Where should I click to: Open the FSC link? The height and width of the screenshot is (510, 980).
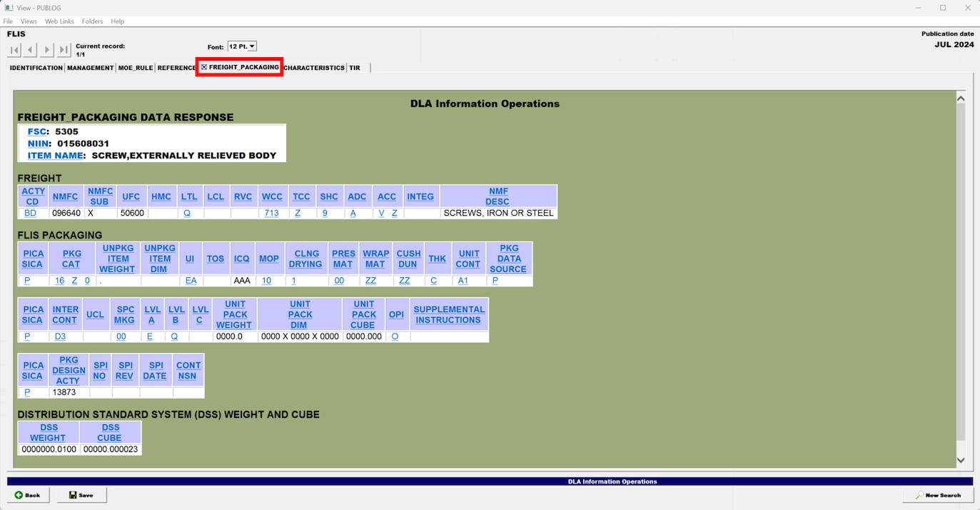[37, 131]
